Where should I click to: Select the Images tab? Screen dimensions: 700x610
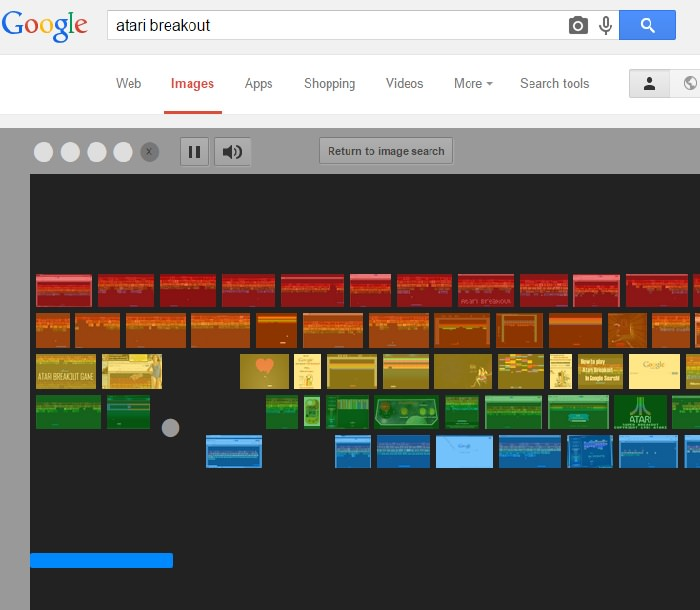coord(192,84)
